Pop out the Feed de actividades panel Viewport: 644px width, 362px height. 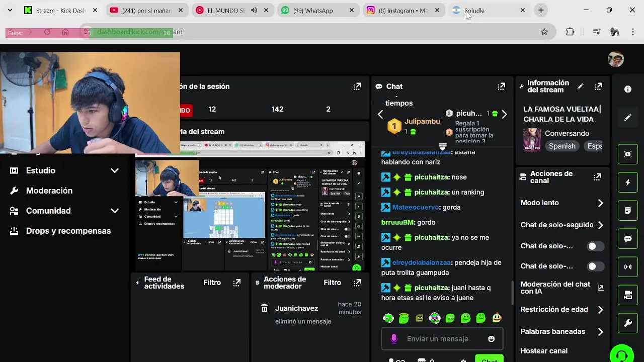[237, 283]
